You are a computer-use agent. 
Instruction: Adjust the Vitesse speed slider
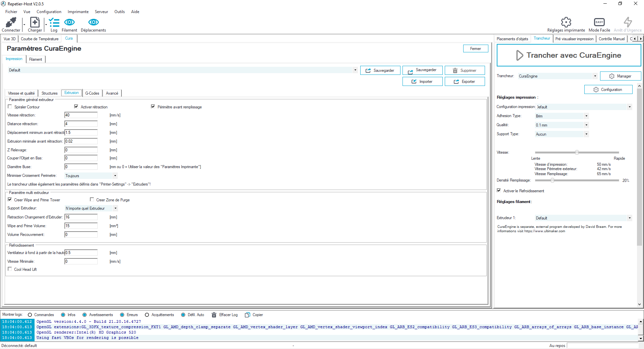(x=577, y=152)
